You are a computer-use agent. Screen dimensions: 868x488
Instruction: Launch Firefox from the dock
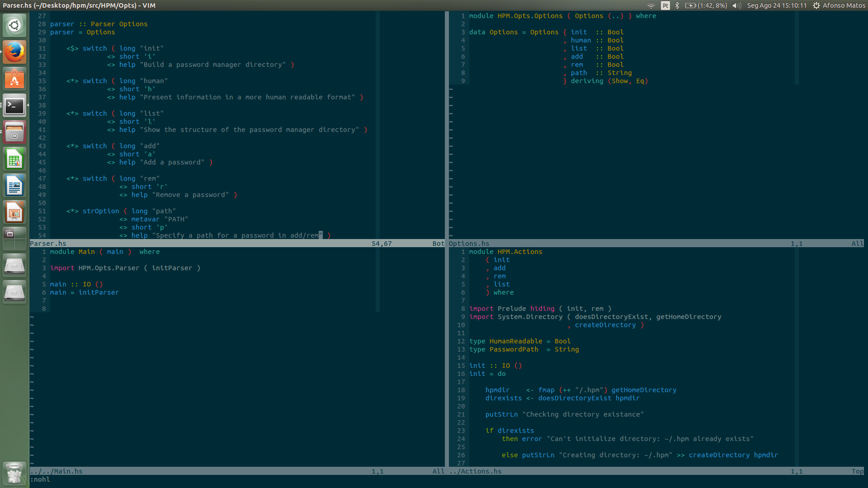[14, 52]
